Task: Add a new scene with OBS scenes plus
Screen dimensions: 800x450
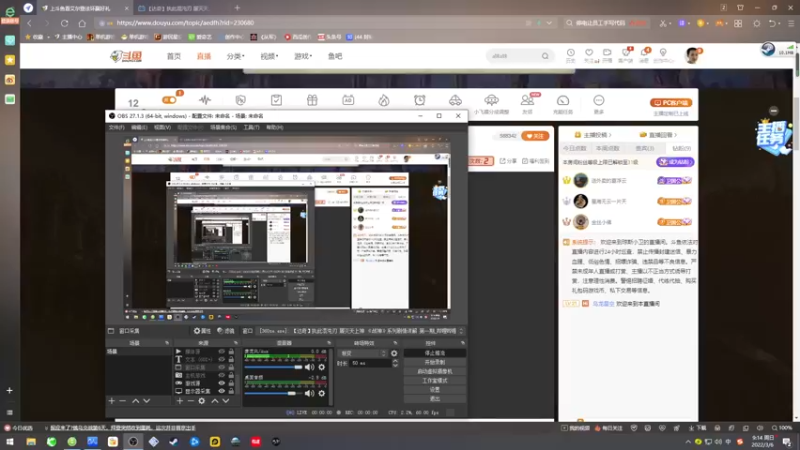Action: point(111,401)
